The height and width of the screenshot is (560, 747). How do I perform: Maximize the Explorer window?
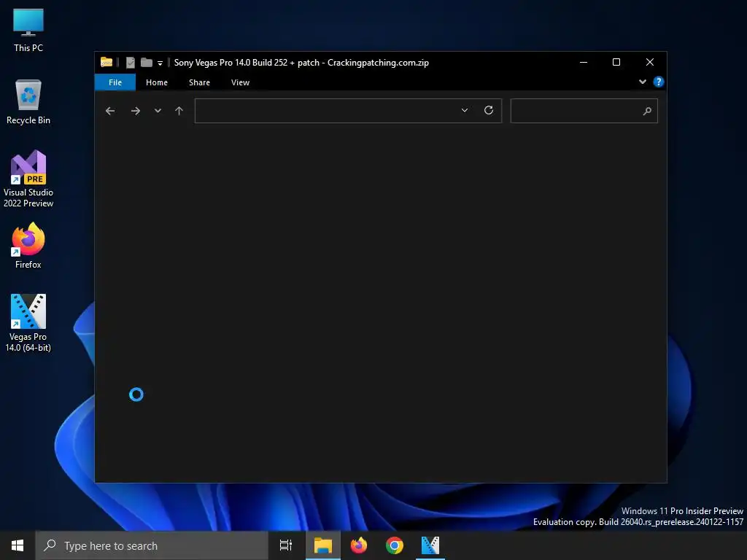click(x=616, y=63)
